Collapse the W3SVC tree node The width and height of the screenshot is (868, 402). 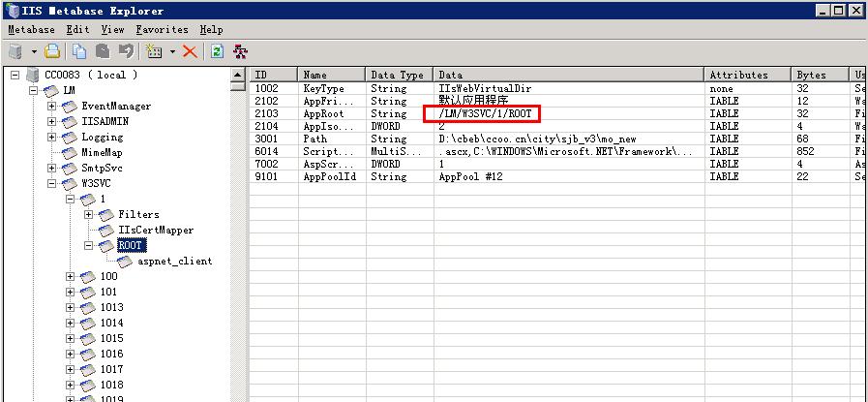(52, 183)
